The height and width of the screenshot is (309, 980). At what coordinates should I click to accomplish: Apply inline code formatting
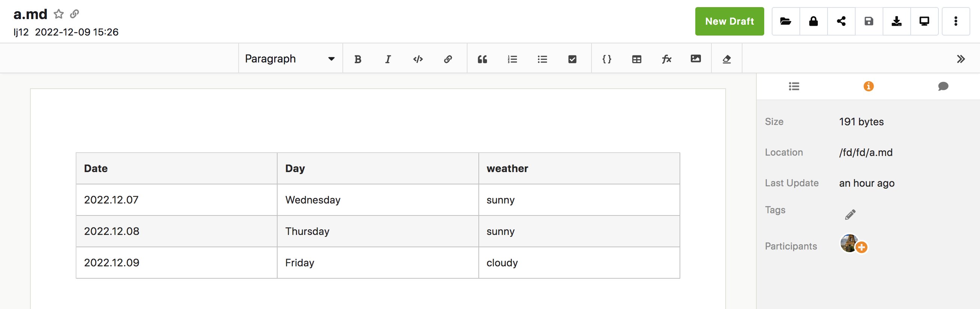coord(418,59)
